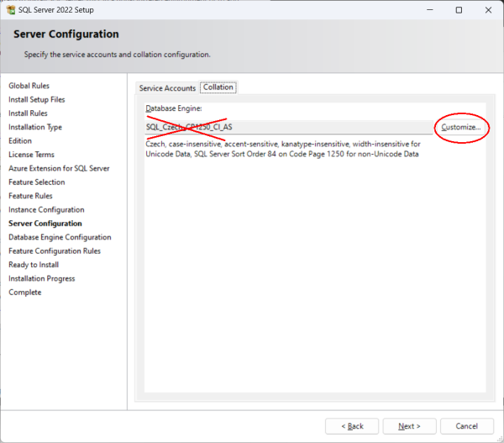Click the Customize... button
504x443 pixels.
461,127
